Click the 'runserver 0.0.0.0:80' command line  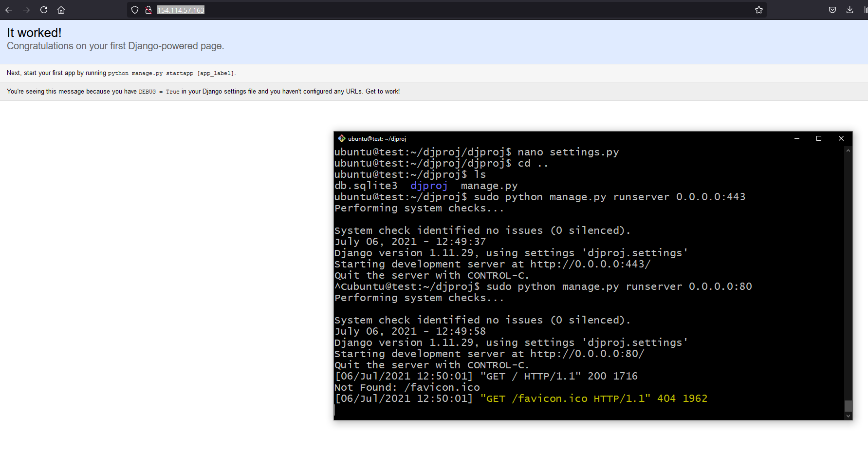543,286
